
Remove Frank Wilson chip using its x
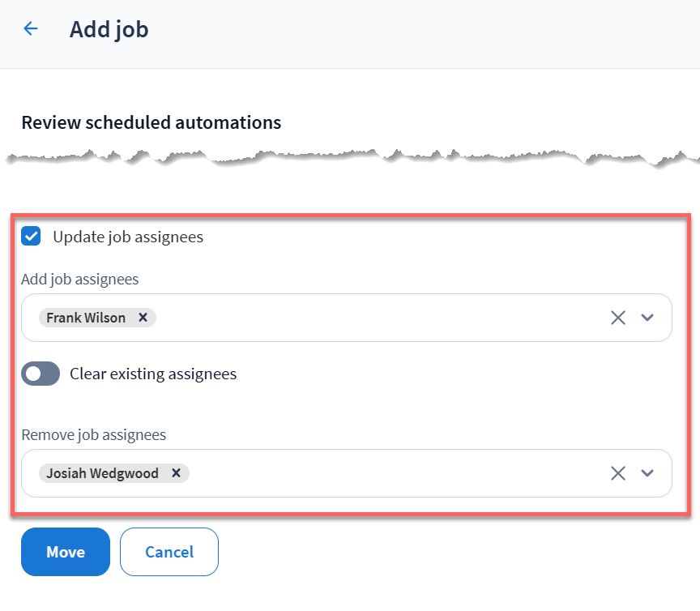(143, 318)
